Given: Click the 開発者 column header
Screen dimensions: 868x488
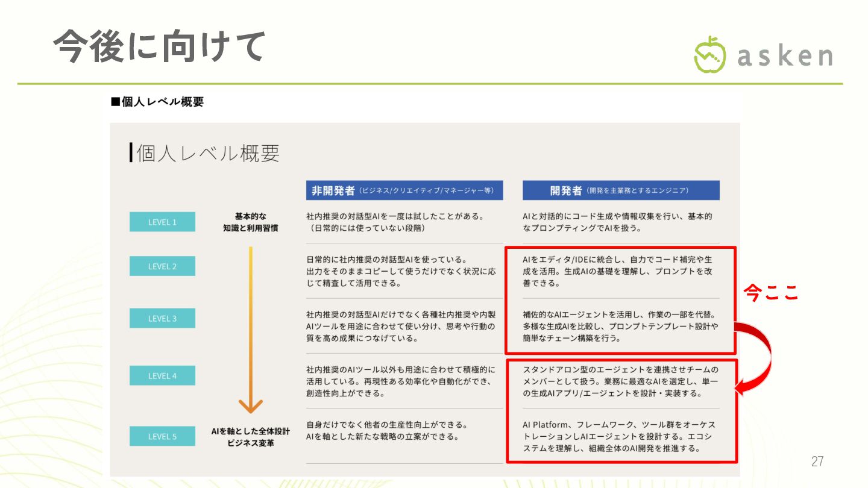Looking at the screenshot, I should tap(621, 190).
